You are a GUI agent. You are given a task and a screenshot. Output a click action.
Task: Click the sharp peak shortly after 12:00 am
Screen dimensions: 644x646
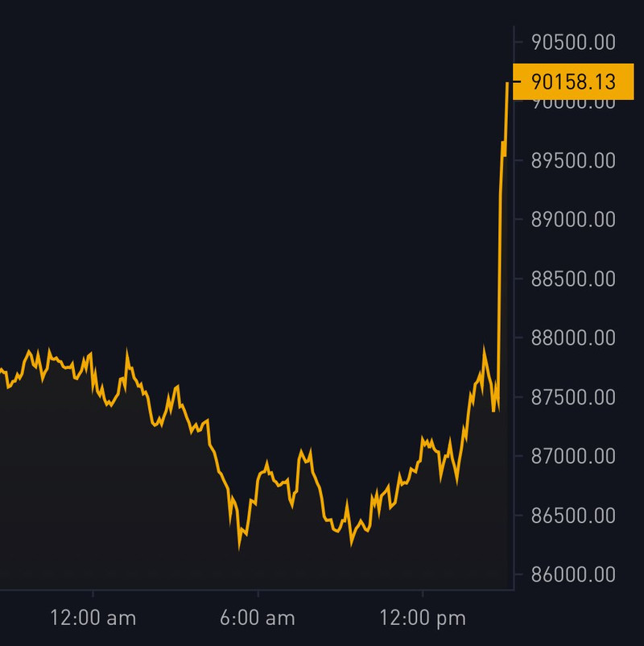click(126, 352)
